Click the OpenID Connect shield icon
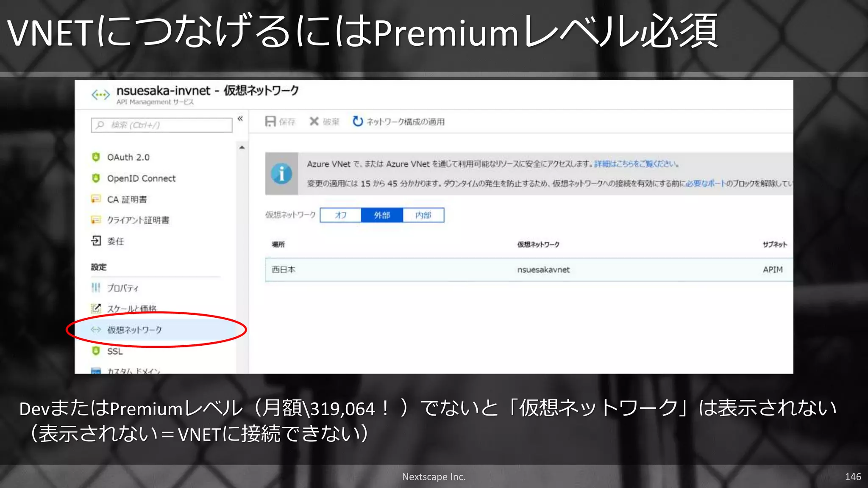This screenshot has width=868, height=488. pyautogui.click(x=96, y=178)
